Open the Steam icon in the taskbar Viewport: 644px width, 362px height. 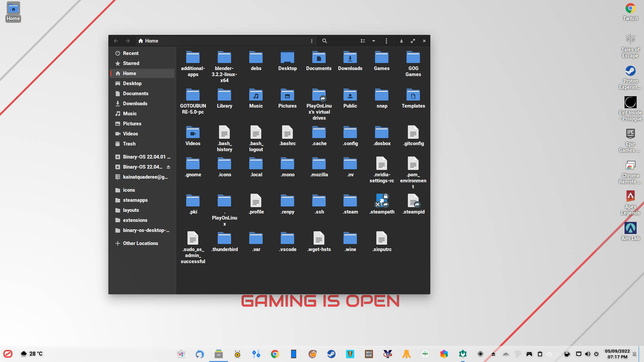(331, 354)
